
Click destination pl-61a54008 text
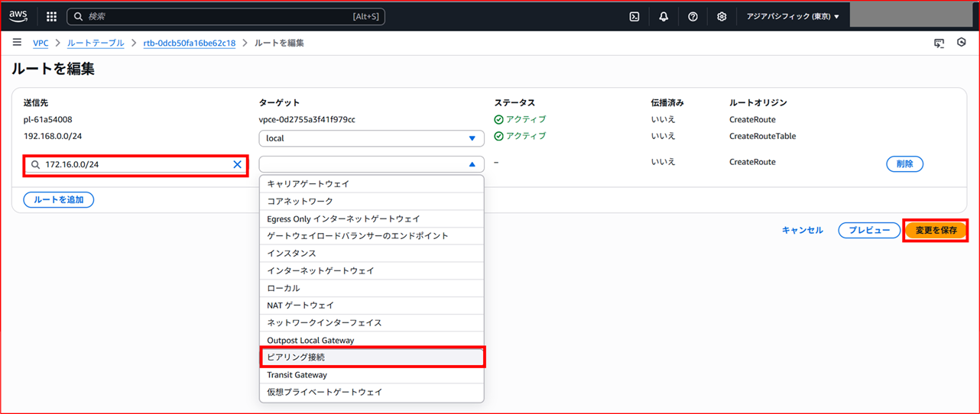(x=48, y=120)
